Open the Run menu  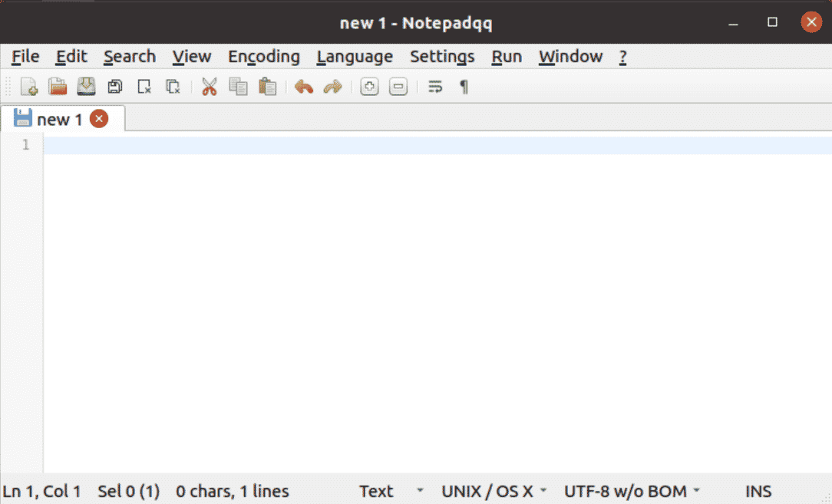pyautogui.click(x=507, y=56)
